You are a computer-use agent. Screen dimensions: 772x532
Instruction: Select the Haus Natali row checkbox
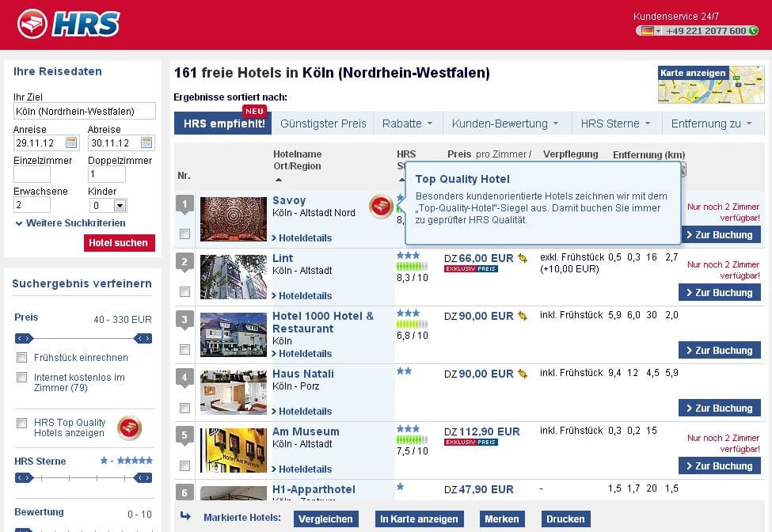(x=185, y=408)
